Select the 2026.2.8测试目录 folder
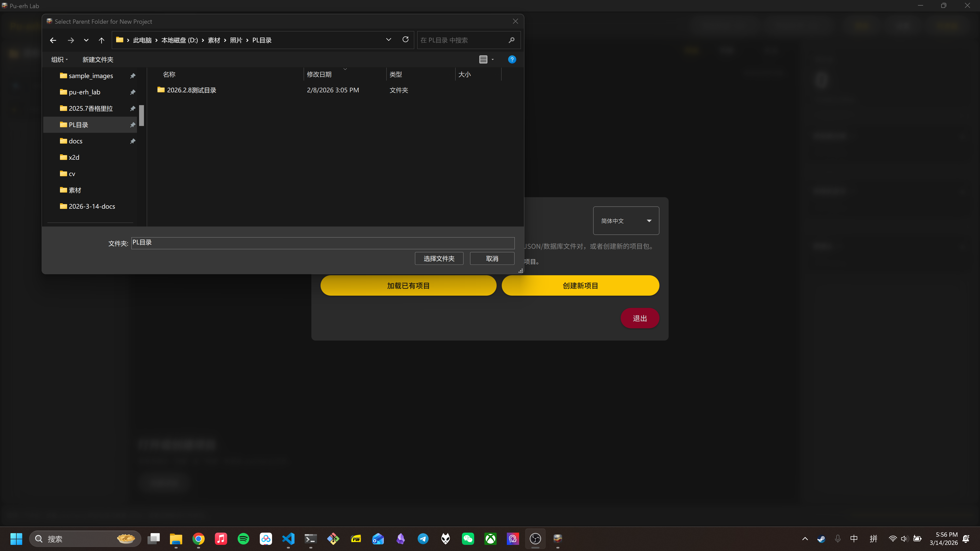This screenshot has width=980, height=551. 191,90
